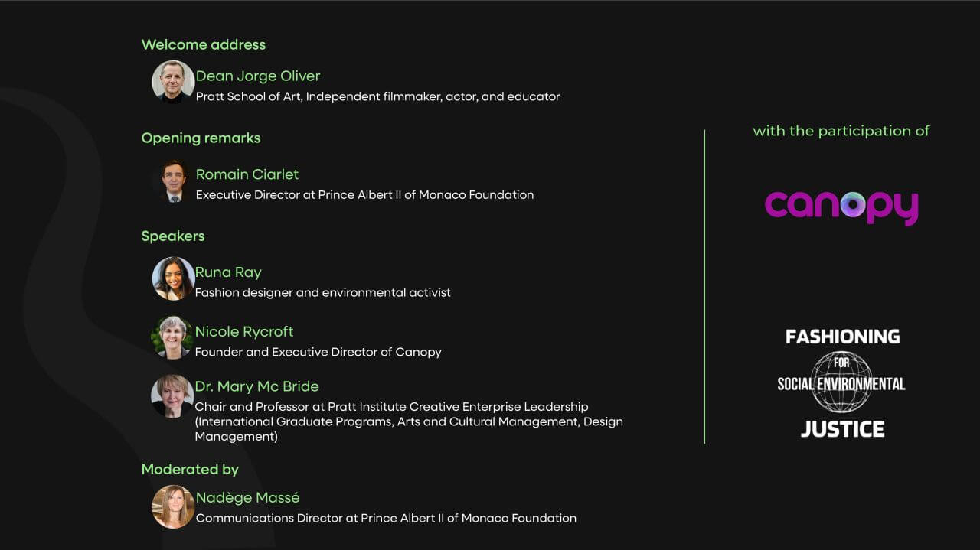980x550 pixels.
Task: Select the name Dr. Mary Mc Bride
Action: (x=257, y=386)
